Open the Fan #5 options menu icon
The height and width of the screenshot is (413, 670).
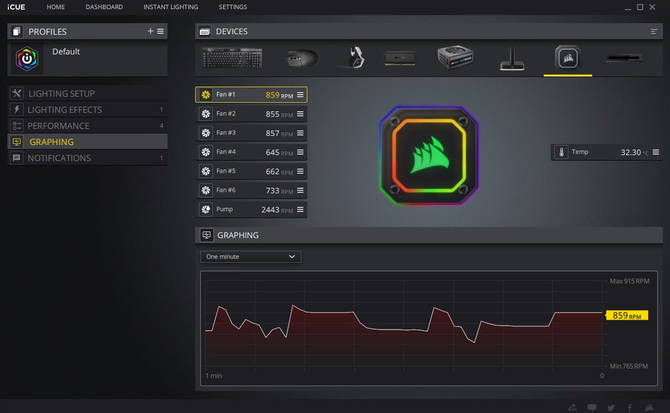pos(300,171)
